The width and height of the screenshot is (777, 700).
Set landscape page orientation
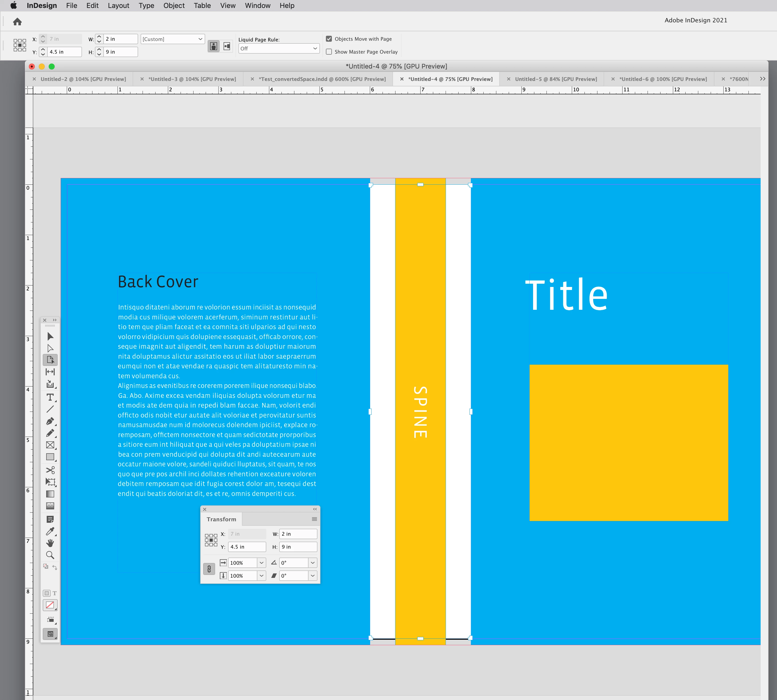click(227, 46)
